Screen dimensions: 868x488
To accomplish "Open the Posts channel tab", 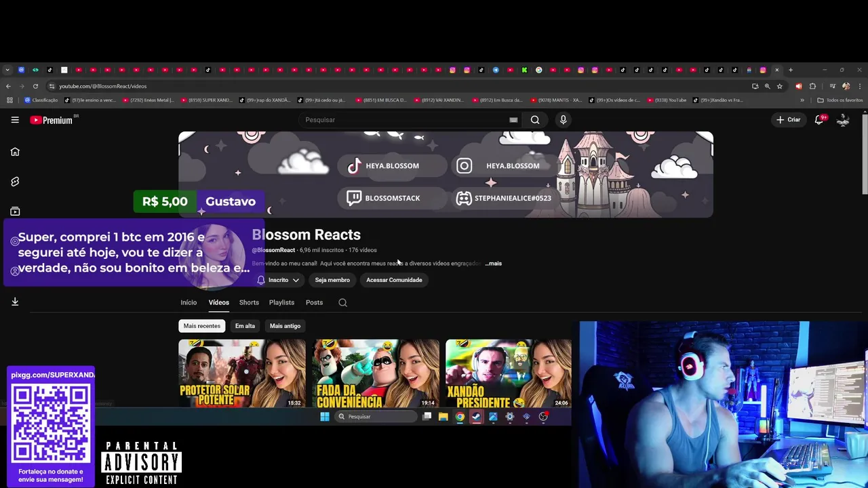I will point(314,302).
